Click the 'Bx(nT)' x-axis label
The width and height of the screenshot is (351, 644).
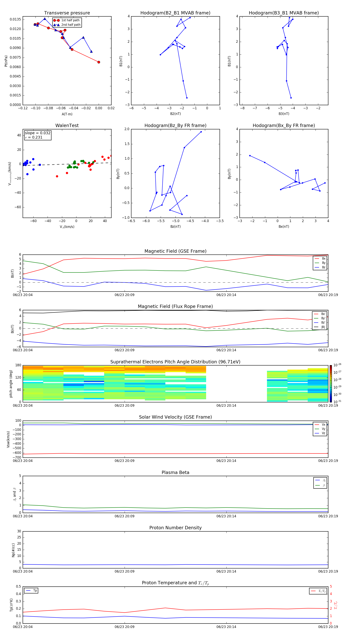tap(284, 227)
